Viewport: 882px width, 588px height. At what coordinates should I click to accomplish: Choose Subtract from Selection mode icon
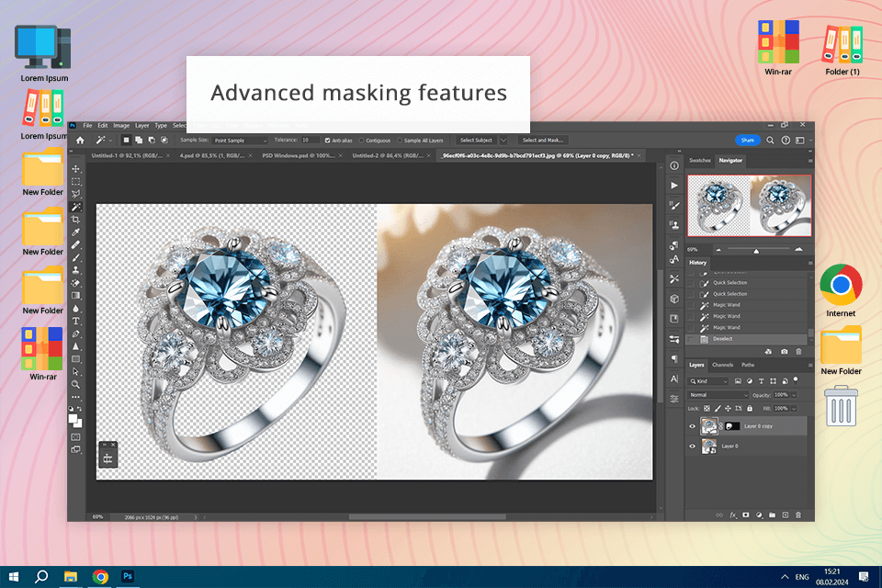point(152,140)
